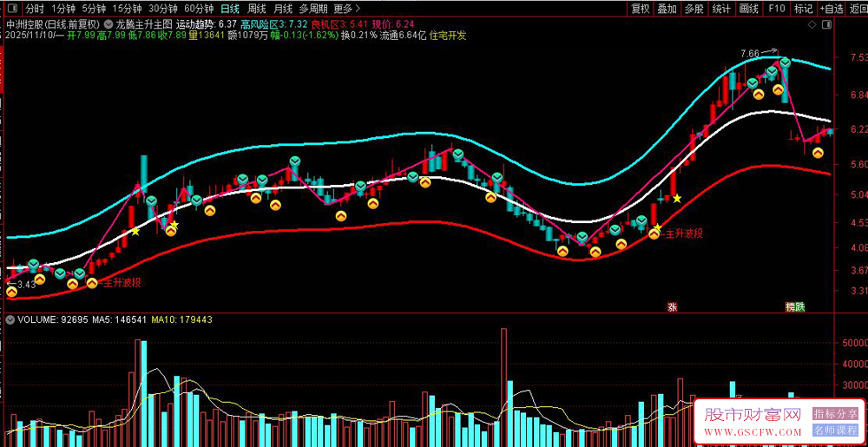Click the 涨 marker on the time axis
This screenshot has height=447, width=868.
coord(672,307)
